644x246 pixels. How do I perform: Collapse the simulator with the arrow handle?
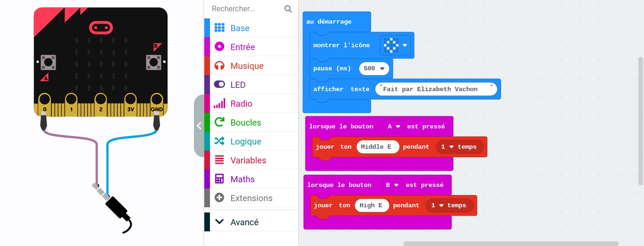point(199,126)
